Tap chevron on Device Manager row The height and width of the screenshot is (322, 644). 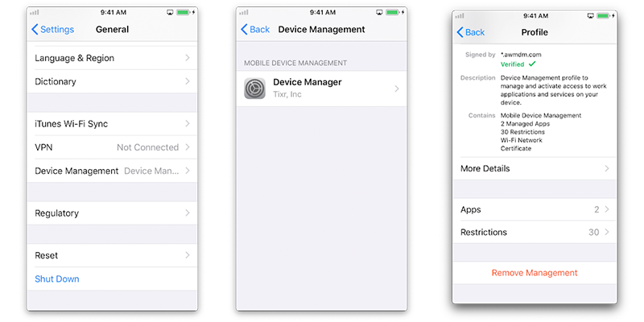(397, 89)
